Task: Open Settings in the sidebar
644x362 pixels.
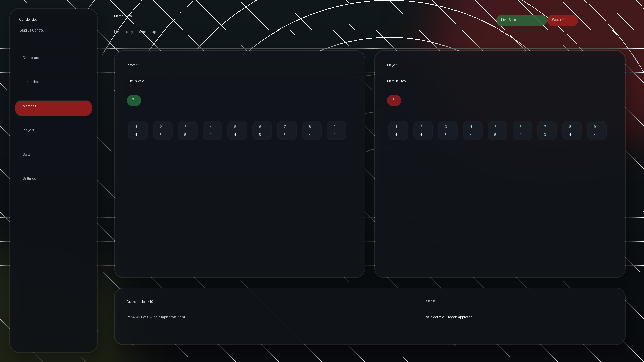Action: pyautogui.click(x=53, y=180)
